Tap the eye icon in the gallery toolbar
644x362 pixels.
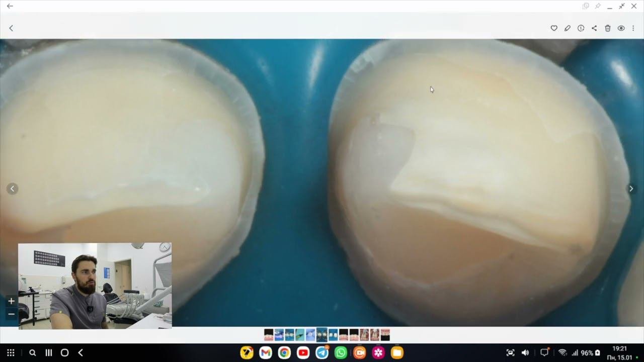(x=621, y=28)
